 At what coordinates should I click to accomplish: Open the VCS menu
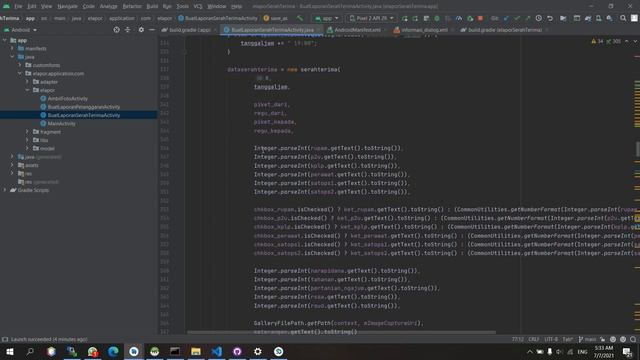[x=198, y=7]
